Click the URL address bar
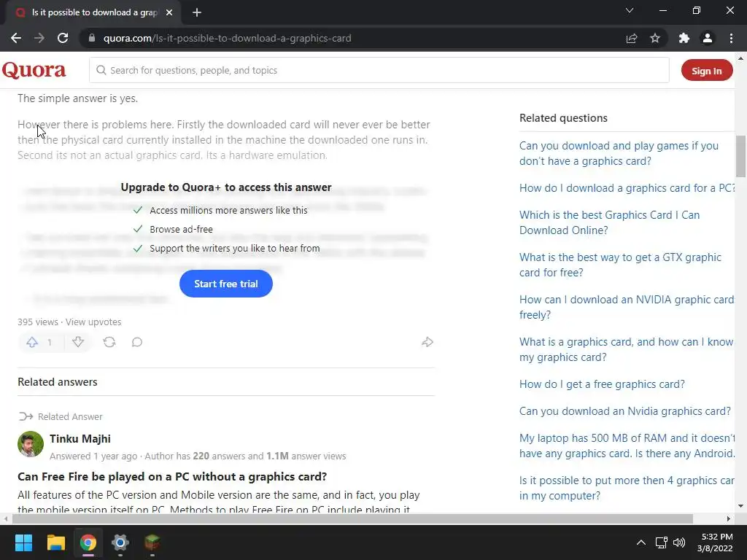This screenshot has width=747, height=560. tap(352, 38)
